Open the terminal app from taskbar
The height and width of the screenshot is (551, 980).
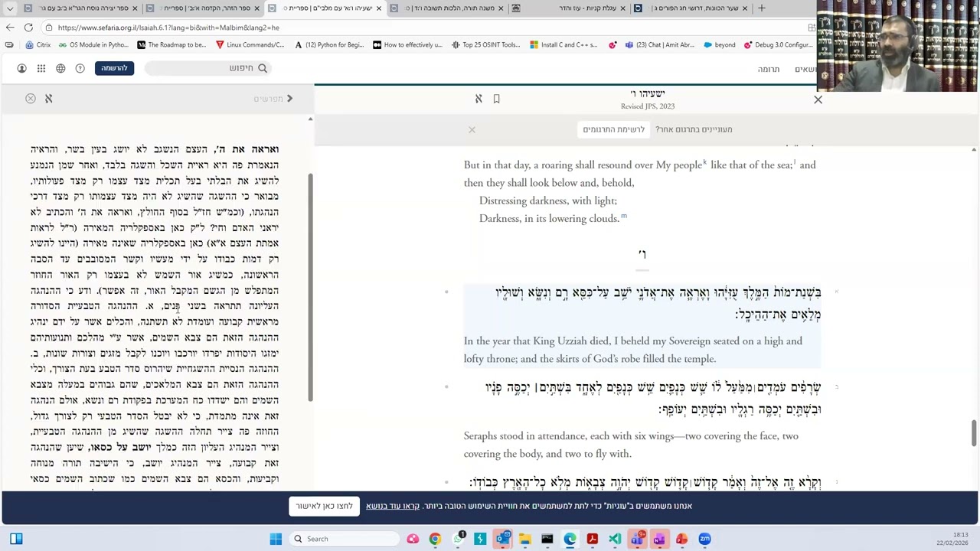[x=547, y=539]
